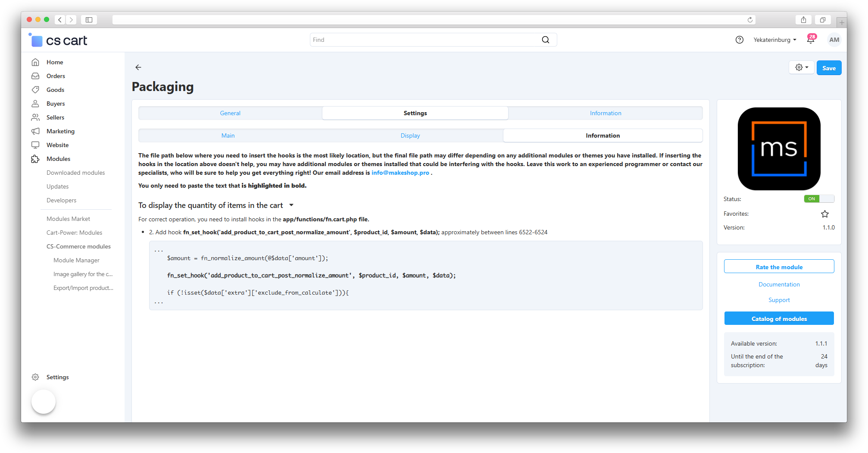
Task: Collapse the cart quantity section
Action: point(291,205)
